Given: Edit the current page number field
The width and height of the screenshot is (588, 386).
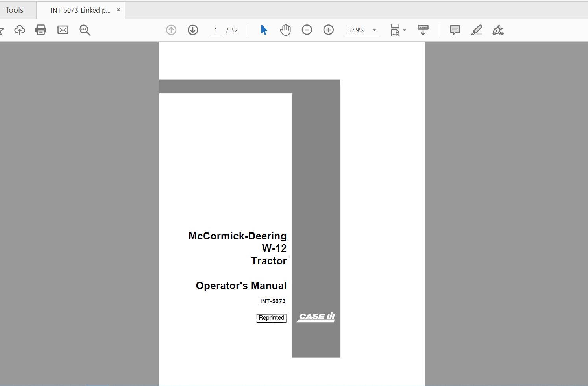Looking at the screenshot, I should [x=216, y=30].
